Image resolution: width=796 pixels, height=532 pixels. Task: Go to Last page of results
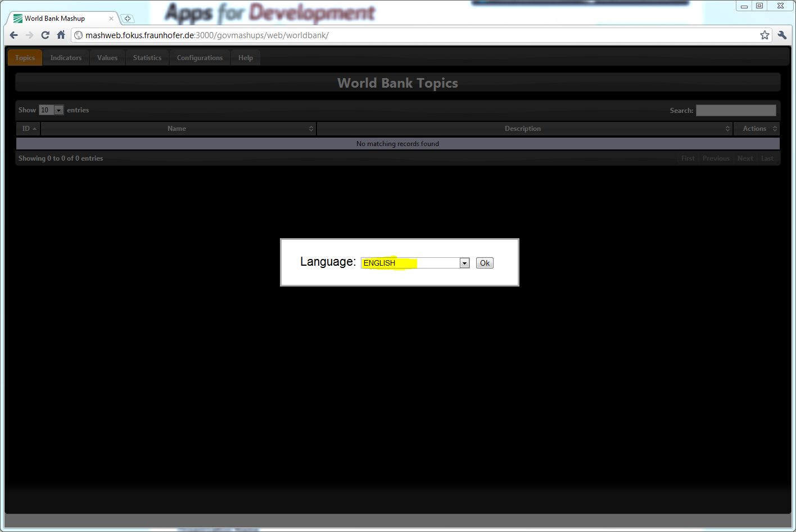(767, 158)
